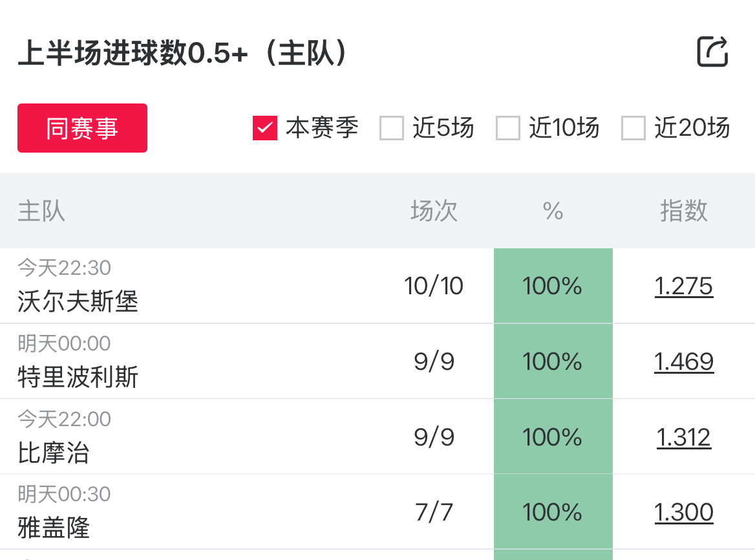Click the 1.312 odds value
This screenshot has width=755, height=560.
click(684, 437)
